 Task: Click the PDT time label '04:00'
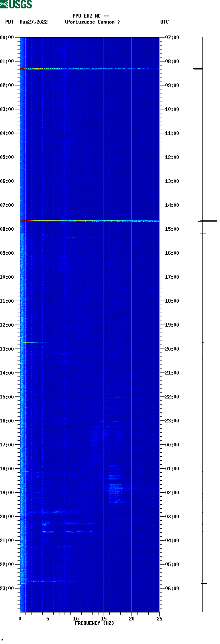point(7,133)
